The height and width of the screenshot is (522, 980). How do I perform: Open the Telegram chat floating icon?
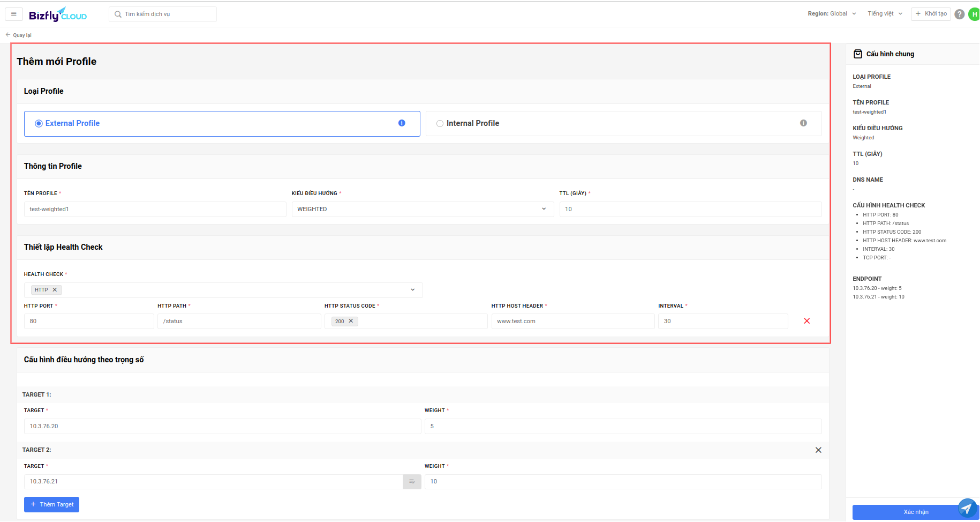pos(967,508)
